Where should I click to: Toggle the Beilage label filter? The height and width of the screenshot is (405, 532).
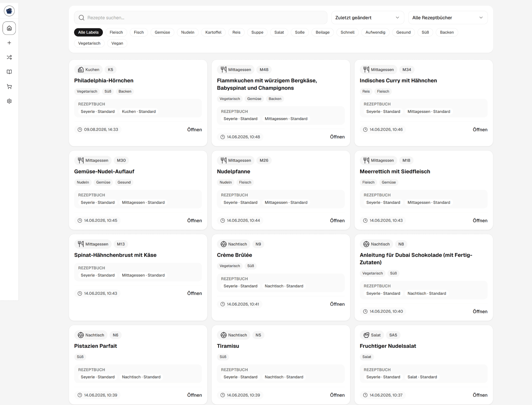click(322, 32)
